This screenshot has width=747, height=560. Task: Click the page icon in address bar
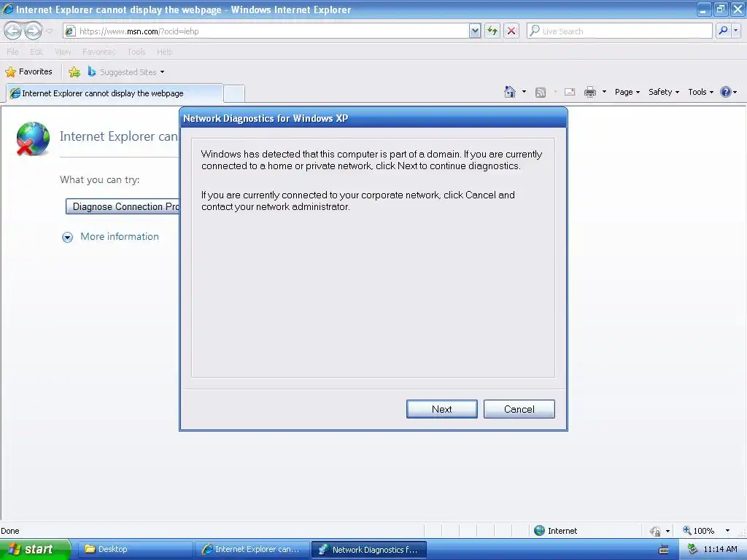(x=70, y=31)
